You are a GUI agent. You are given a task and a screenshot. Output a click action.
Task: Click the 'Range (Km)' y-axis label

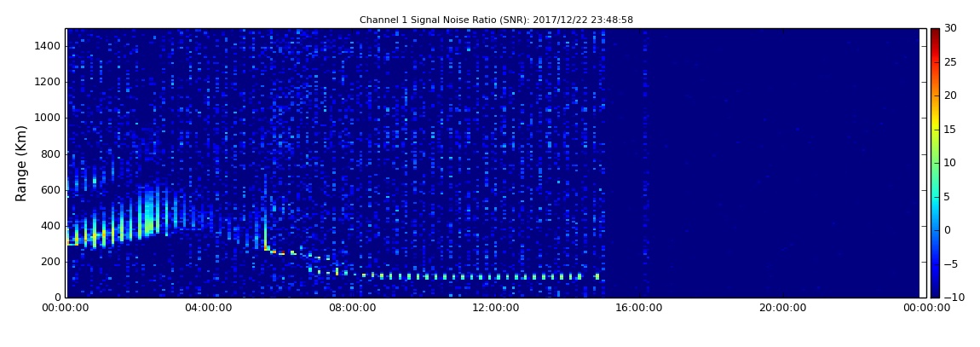pyautogui.click(x=21, y=163)
